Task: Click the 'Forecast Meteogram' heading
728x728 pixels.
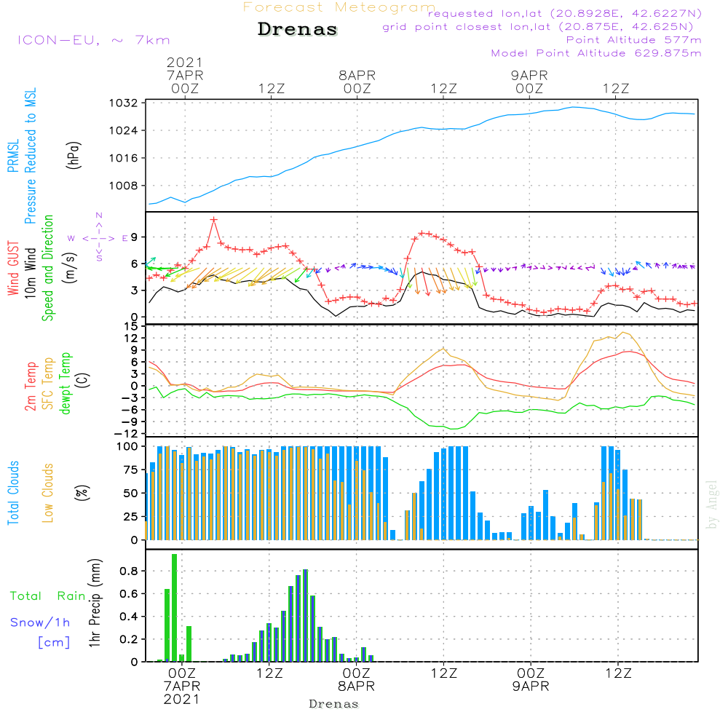Action: pyautogui.click(x=339, y=8)
